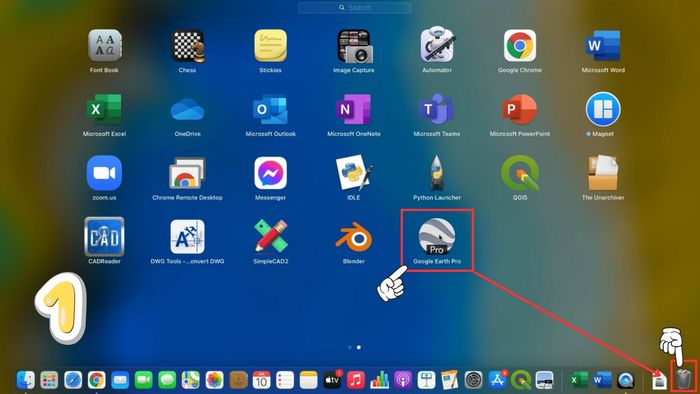Open the Magnet app
This screenshot has height=394, width=700.
[x=603, y=109]
